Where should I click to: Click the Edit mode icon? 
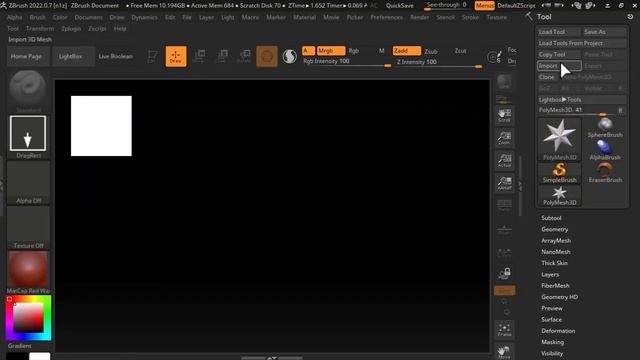152,56
